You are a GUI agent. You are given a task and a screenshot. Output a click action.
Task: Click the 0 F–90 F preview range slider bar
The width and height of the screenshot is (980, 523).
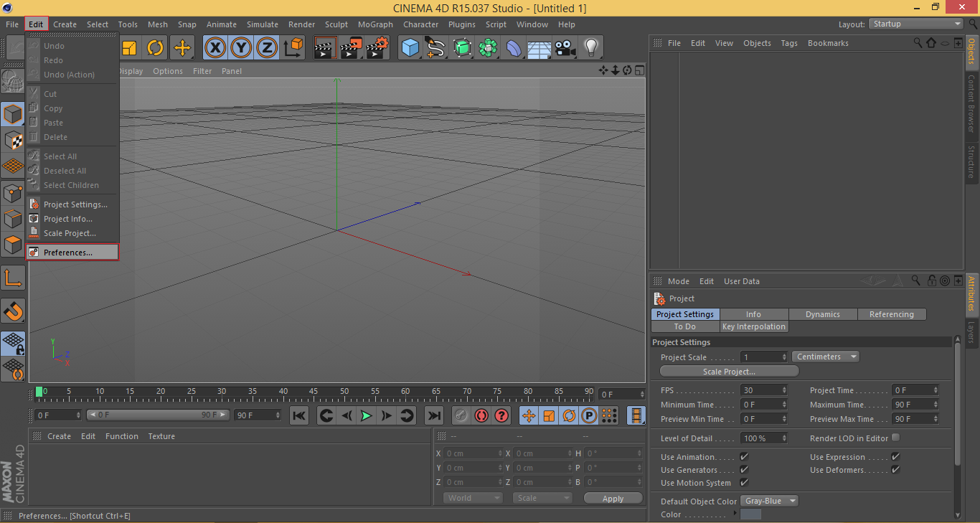(x=158, y=415)
